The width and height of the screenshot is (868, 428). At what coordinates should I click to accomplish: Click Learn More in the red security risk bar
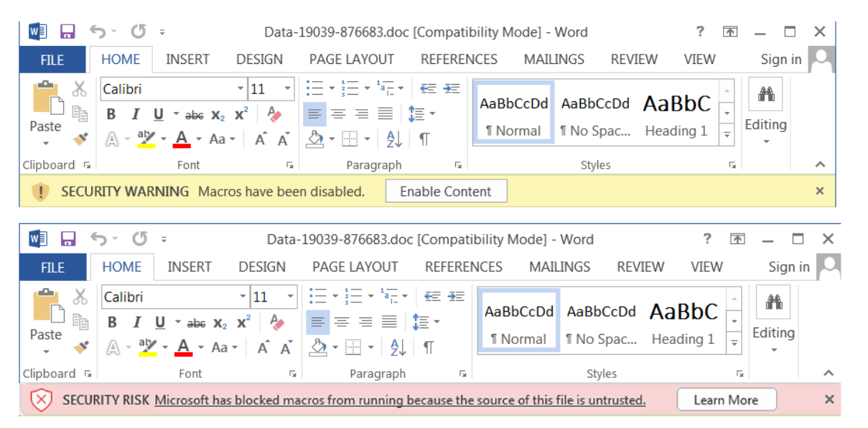(726, 400)
